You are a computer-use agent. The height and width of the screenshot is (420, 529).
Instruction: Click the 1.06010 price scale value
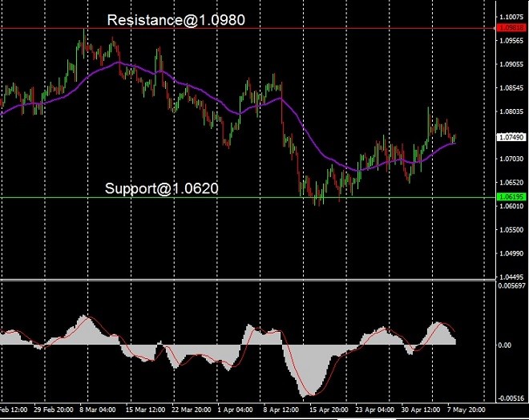[x=511, y=206]
